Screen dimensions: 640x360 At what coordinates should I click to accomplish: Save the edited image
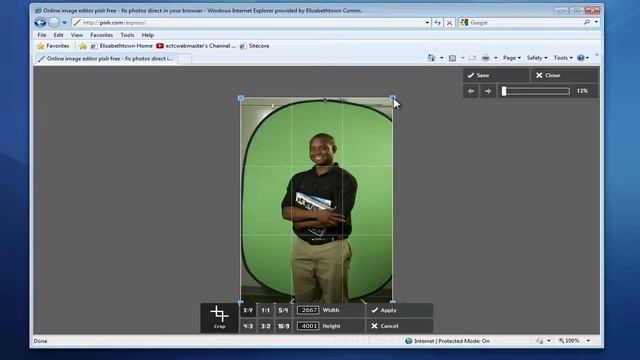pyautogui.click(x=496, y=75)
